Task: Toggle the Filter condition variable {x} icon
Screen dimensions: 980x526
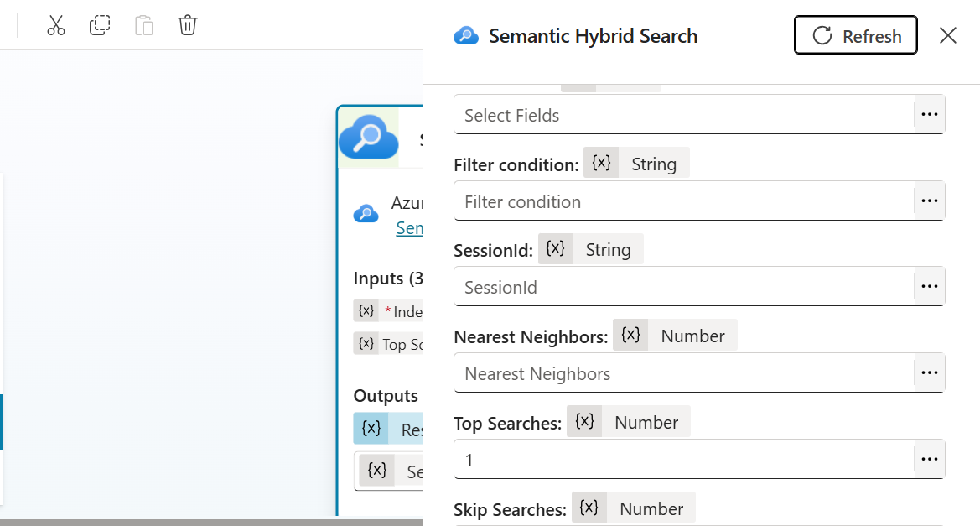Action: pos(601,164)
